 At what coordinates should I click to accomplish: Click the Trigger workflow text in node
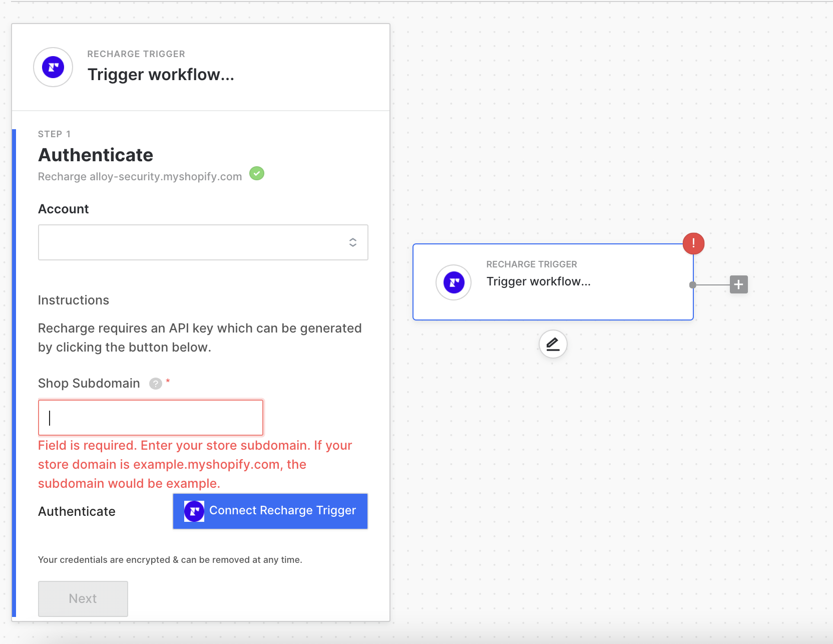[x=538, y=281]
